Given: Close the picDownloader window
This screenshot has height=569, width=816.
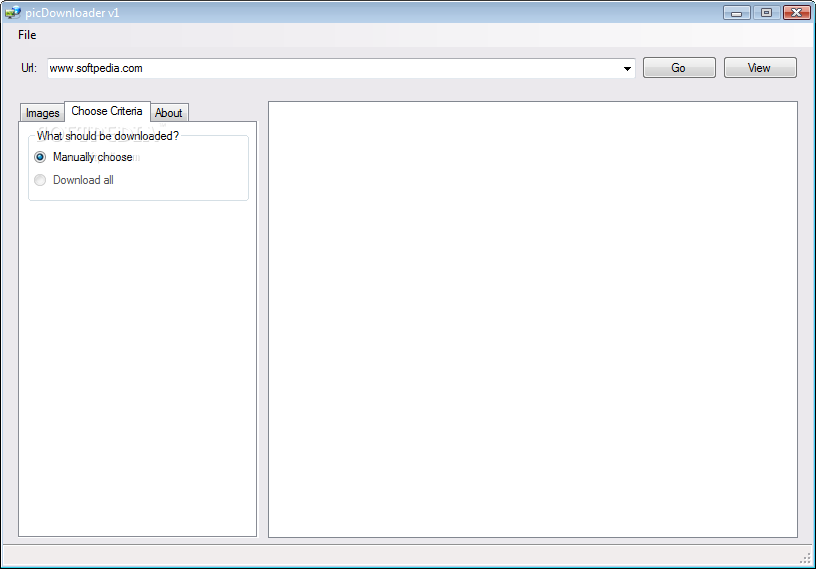Looking at the screenshot, I should click(x=796, y=12).
